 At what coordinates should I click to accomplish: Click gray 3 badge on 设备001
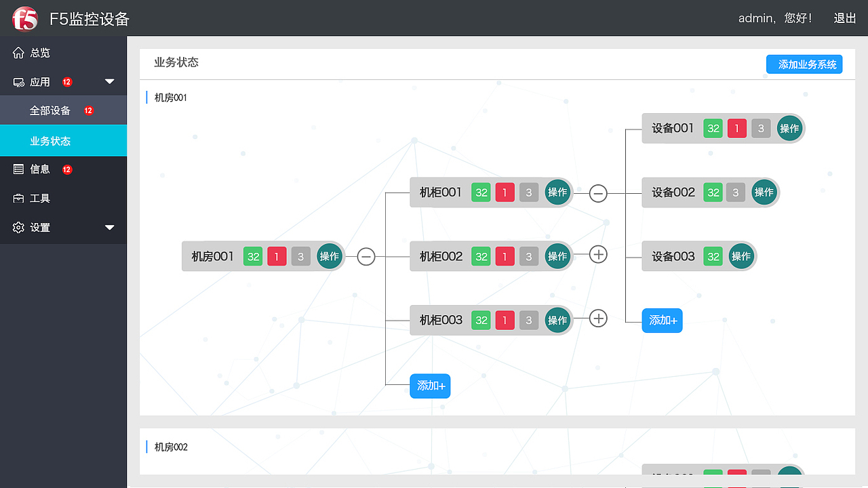(761, 128)
